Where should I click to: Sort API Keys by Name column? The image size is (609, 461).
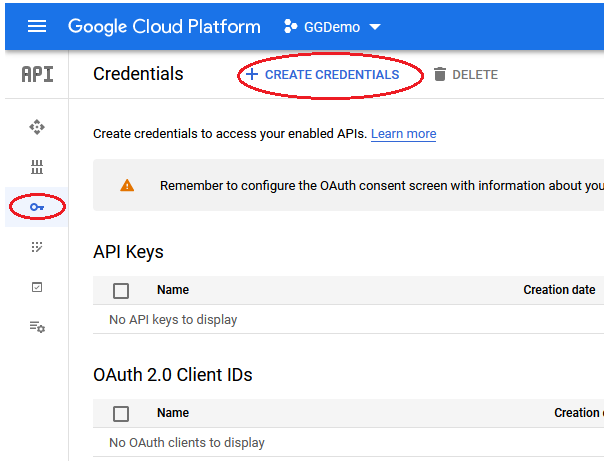(x=173, y=290)
